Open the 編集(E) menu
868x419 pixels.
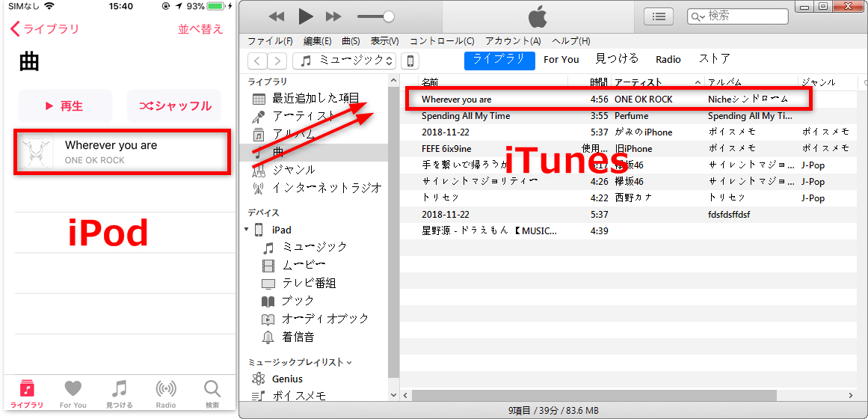(317, 41)
